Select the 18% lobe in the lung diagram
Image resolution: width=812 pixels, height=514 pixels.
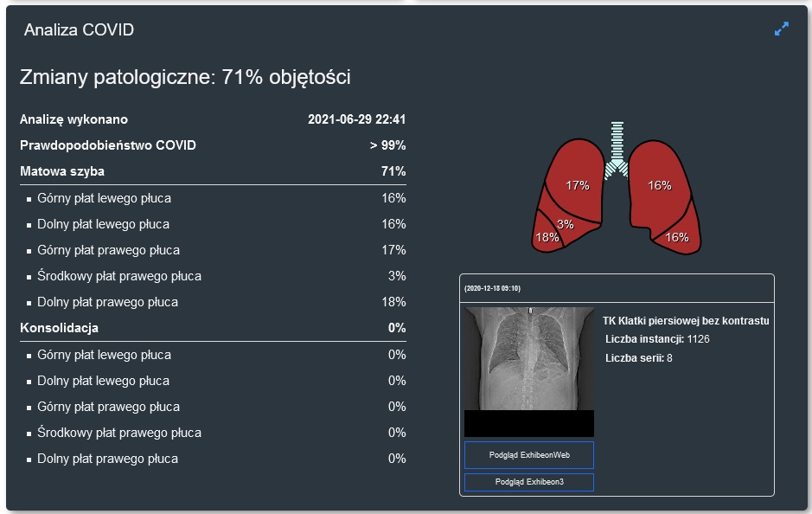tap(547, 237)
